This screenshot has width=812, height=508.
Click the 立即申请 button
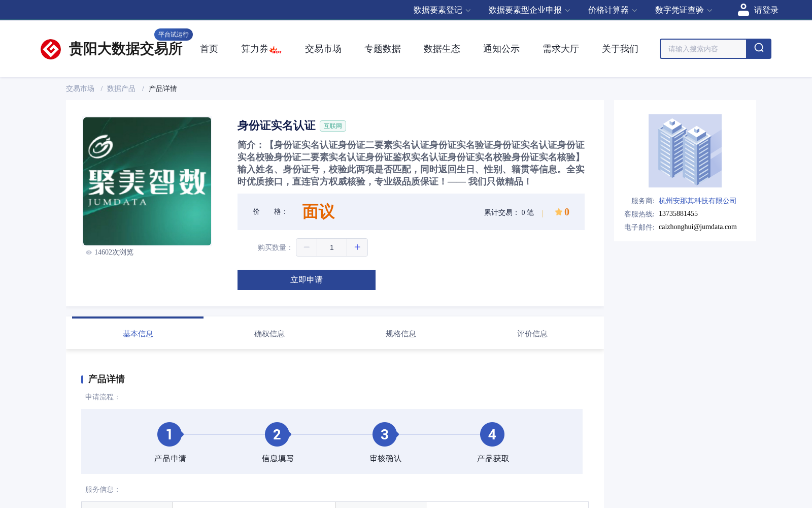click(307, 280)
